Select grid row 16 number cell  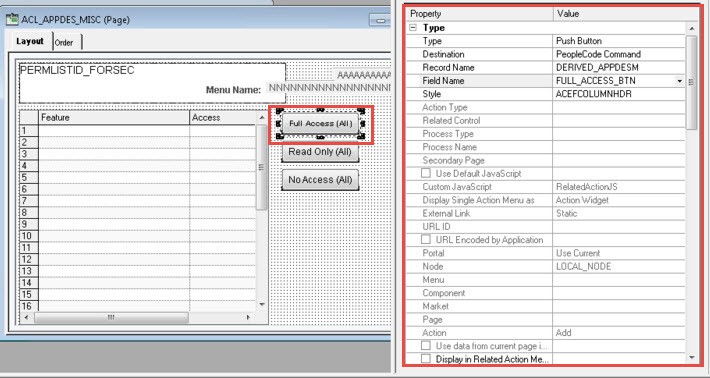click(29, 306)
